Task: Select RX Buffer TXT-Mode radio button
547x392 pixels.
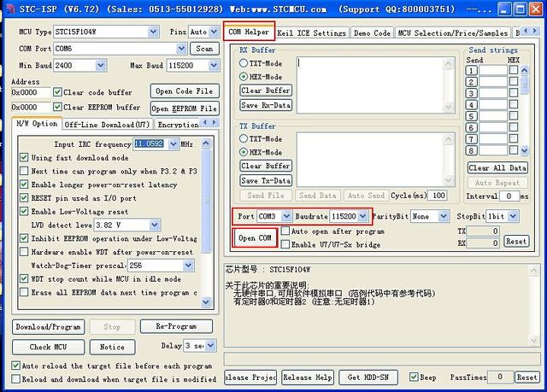Action: [244, 63]
